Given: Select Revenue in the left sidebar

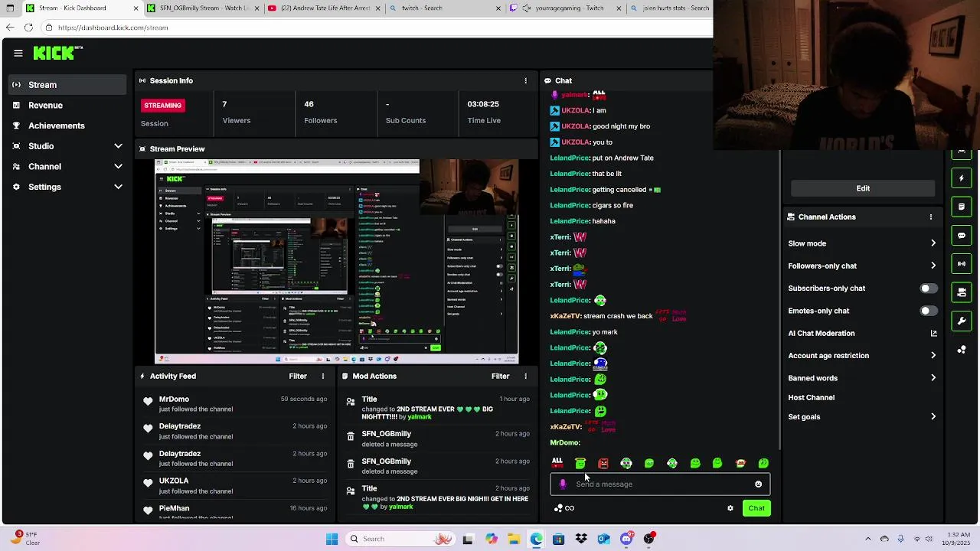Looking at the screenshot, I should pos(67,106).
